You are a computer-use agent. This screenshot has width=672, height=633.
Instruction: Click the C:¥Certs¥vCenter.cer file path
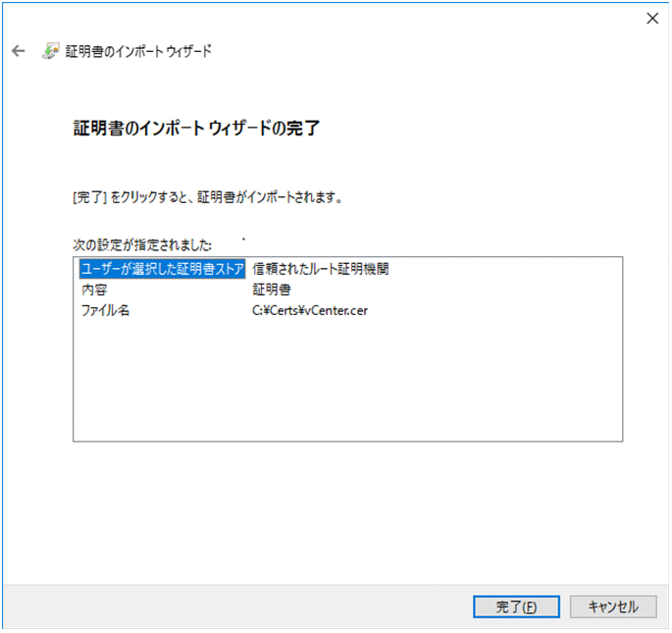coord(310,310)
